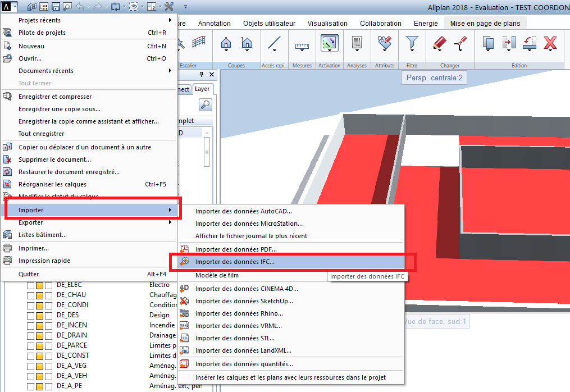This screenshot has width=570, height=392.
Task: Click the move element arrow icon in Edition
Action: tap(509, 43)
